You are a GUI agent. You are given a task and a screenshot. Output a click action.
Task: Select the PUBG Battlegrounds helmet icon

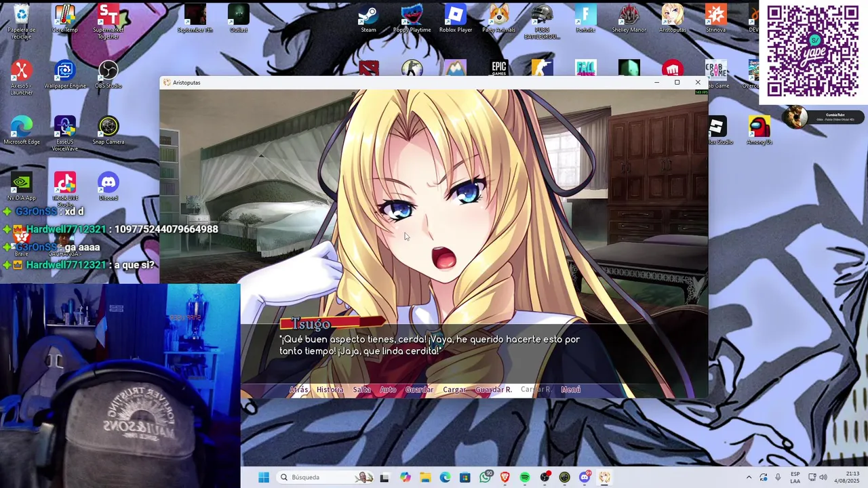pos(542,22)
